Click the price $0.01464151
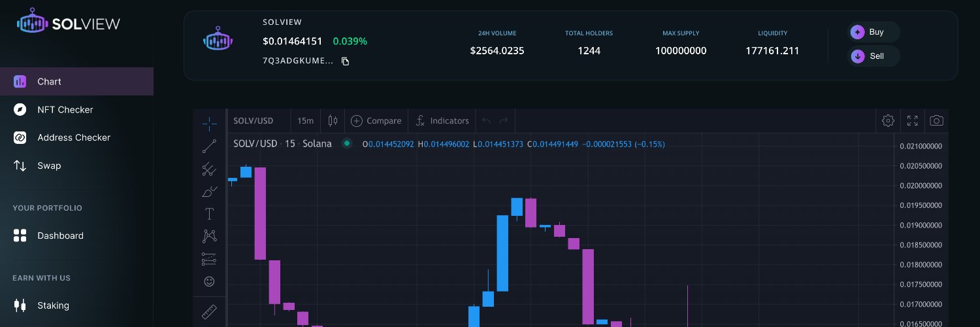 (x=292, y=41)
